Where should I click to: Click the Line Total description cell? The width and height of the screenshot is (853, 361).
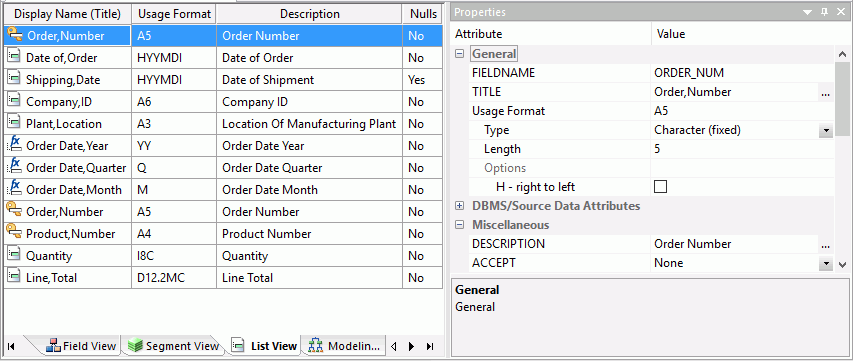(310, 278)
